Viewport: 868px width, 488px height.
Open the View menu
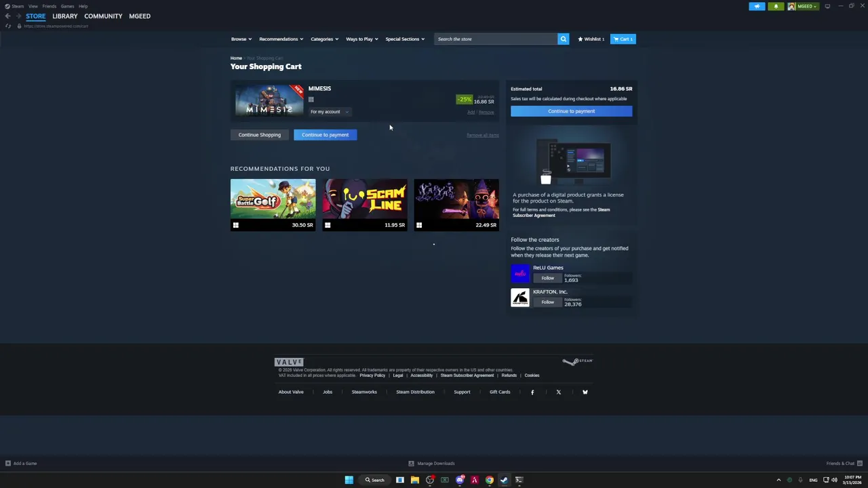33,6
